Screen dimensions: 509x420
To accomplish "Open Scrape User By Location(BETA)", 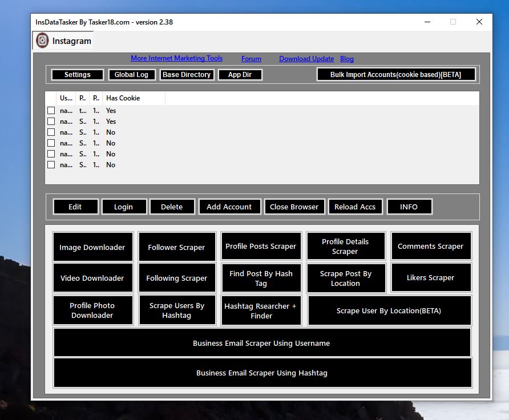I will (x=389, y=310).
